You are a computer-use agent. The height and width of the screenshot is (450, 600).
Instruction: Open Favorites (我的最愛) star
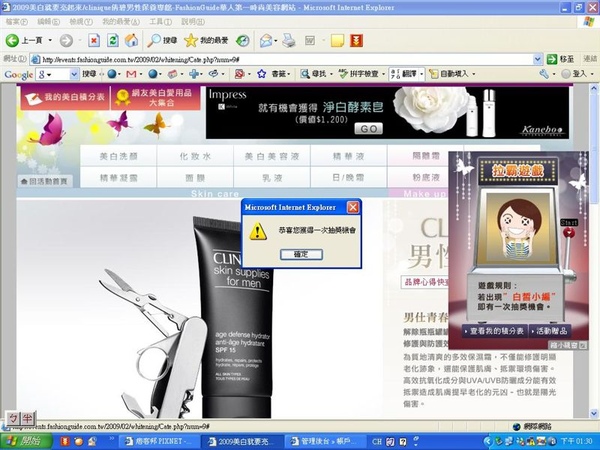(x=206, y=40)
